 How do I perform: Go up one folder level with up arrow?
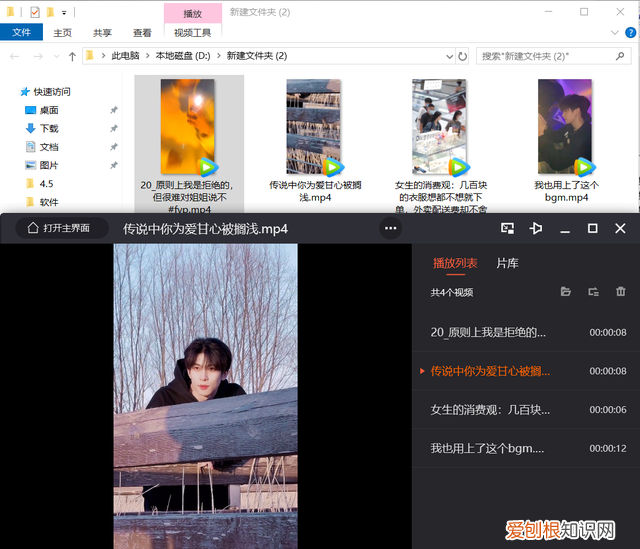tap(72, 56)
